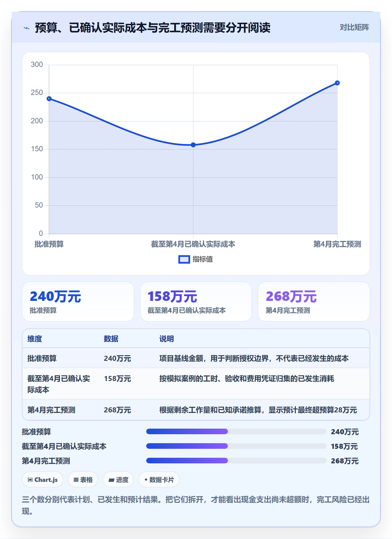This screenshot has width=392, height=539.
Task: Click the "268万元" cell in the table
Action: pyautogui.click(x=117, y=410)
